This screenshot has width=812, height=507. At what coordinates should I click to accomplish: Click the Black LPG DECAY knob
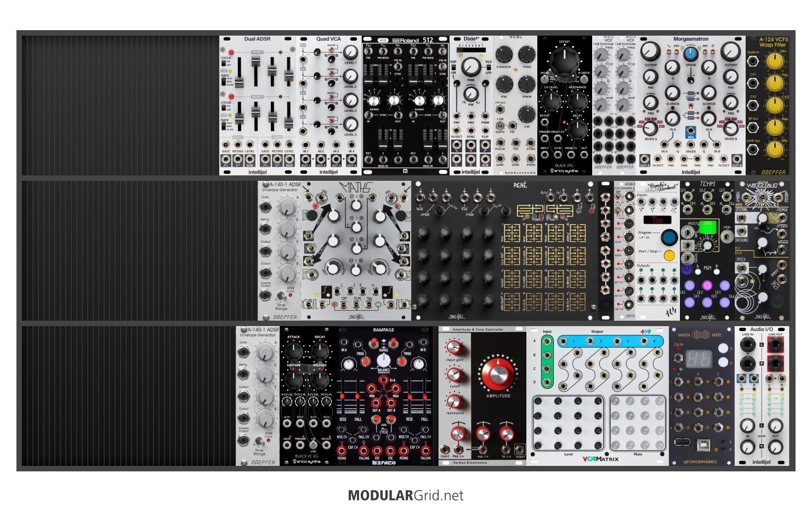tap(577, 128)
